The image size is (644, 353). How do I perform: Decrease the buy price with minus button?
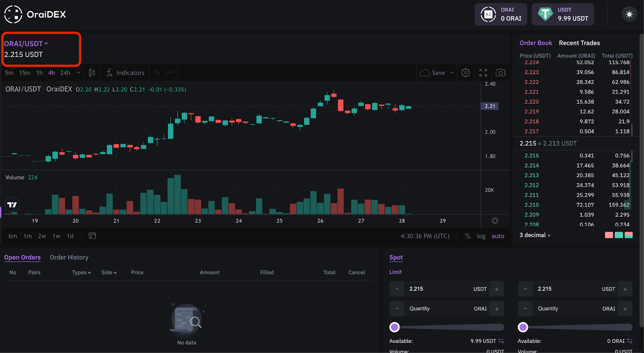tap(397, 289)
